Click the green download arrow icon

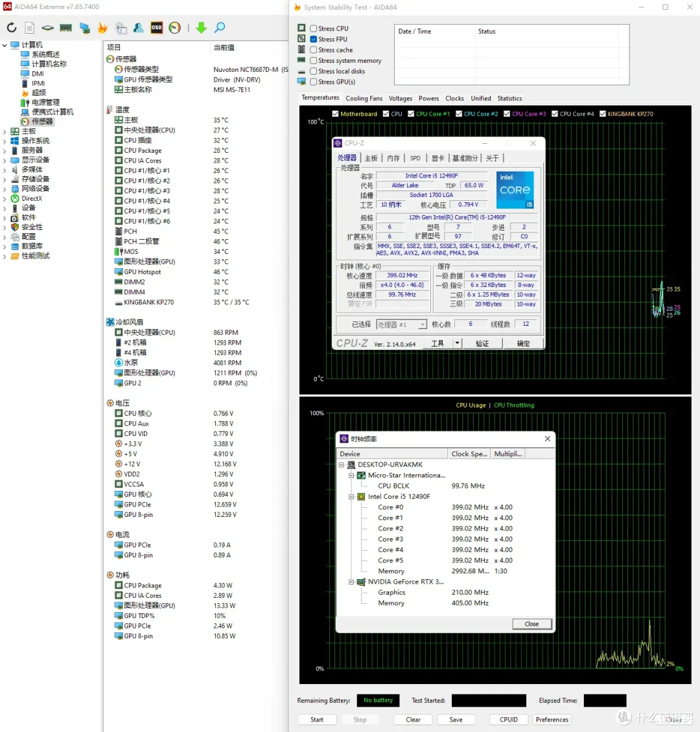tap(202, 28)
